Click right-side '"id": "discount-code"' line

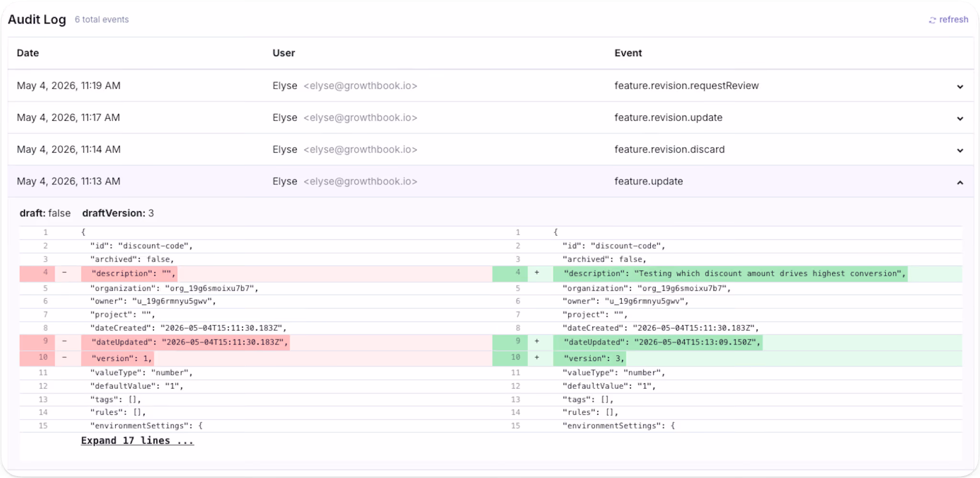point(613,246)
